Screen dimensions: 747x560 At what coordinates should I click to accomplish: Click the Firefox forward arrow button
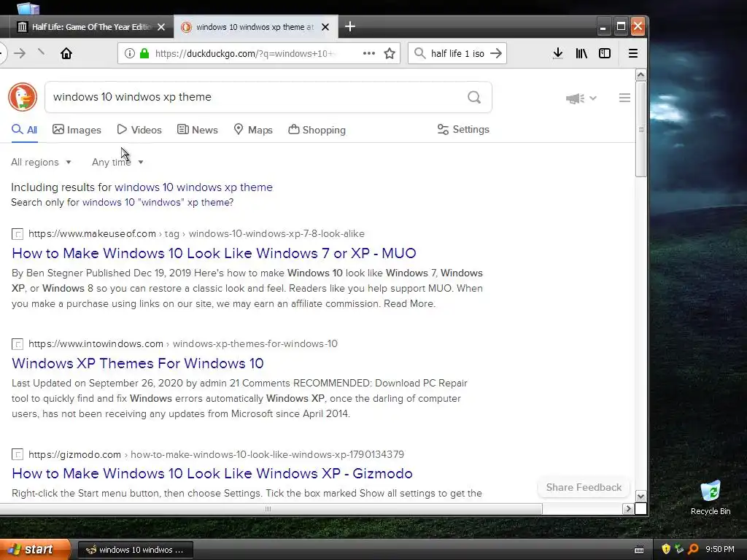tap(20, 53)
